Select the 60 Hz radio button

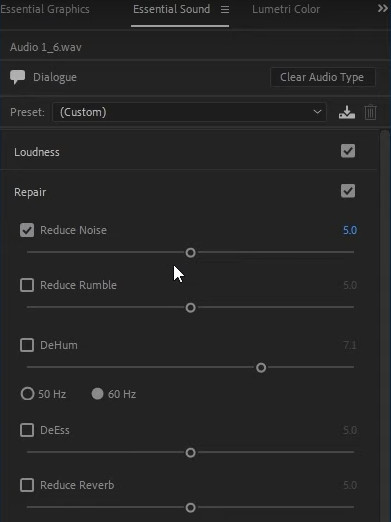(x=97, y=394)
